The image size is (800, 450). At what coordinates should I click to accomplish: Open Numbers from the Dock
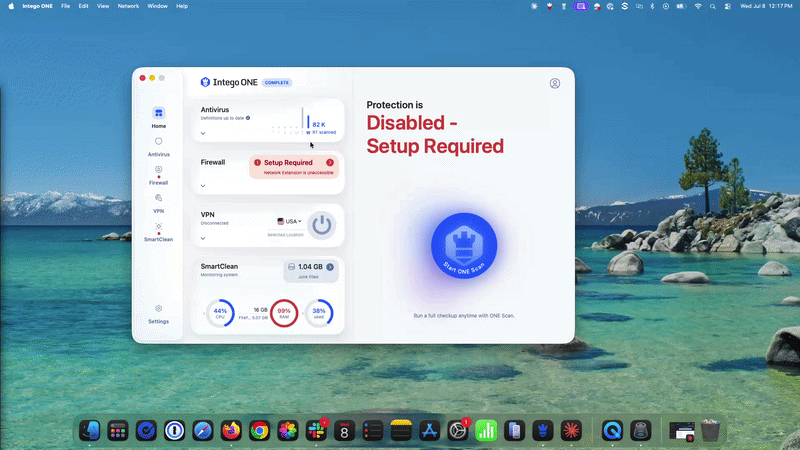tap(486, 431)
